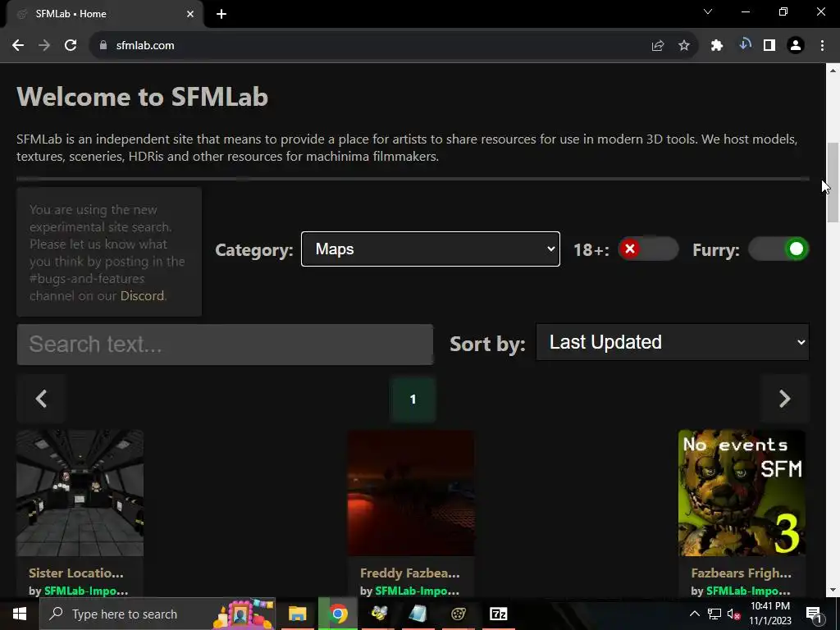
Task: Click the scrollbar down arrow
Action: click(833, 590)
